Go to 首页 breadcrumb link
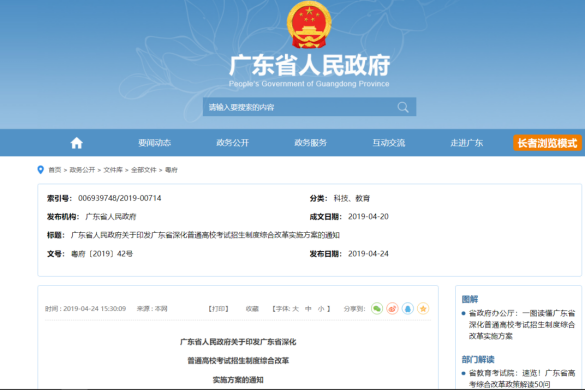585x390 pixels. [x=55, y=170]
